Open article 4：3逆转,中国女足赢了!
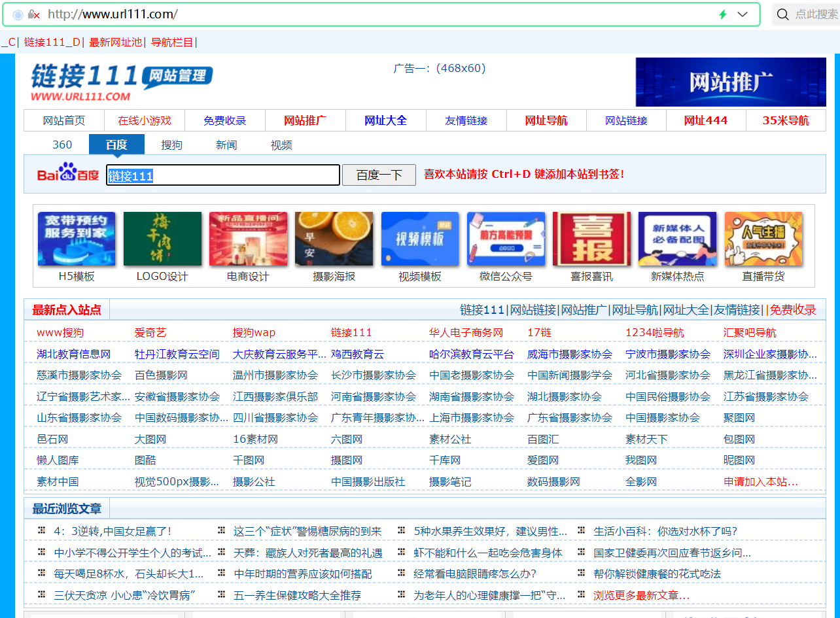This screenshot has height=618, width=840. (113, 532)
